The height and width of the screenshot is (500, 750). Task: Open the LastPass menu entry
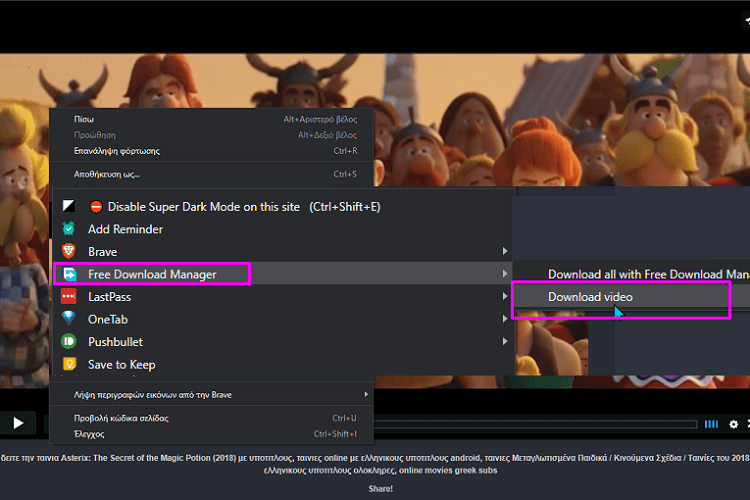click(x=282, y=297)
